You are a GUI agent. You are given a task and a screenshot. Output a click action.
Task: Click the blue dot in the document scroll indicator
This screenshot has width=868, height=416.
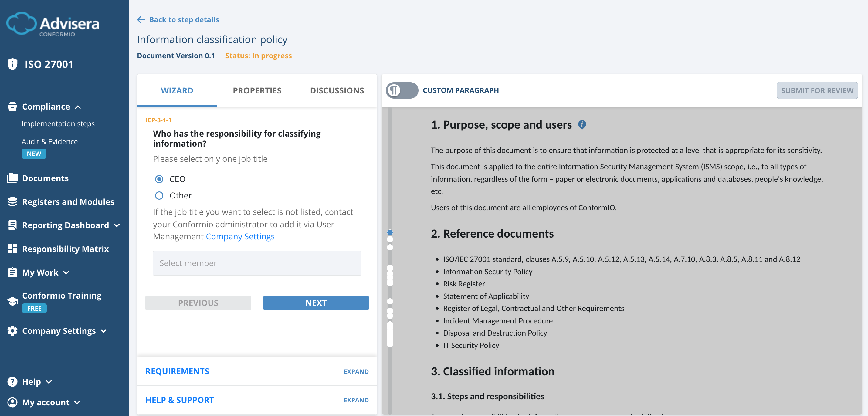390,232
